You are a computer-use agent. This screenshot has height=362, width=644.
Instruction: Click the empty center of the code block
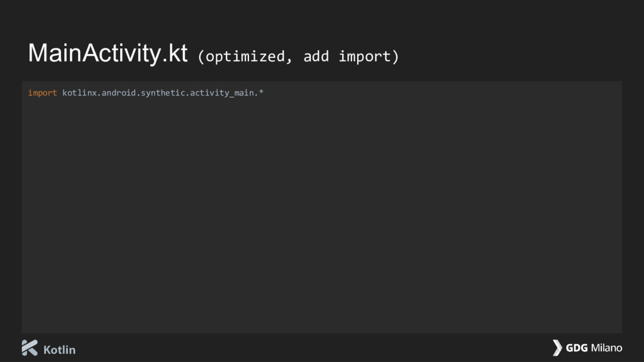(322, 214)
